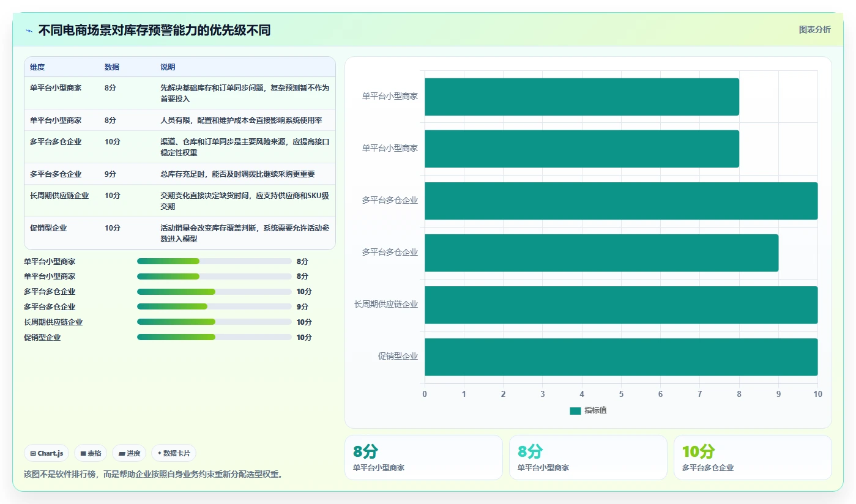
Task: Click the 9分 value in the table
Action: 110,174
